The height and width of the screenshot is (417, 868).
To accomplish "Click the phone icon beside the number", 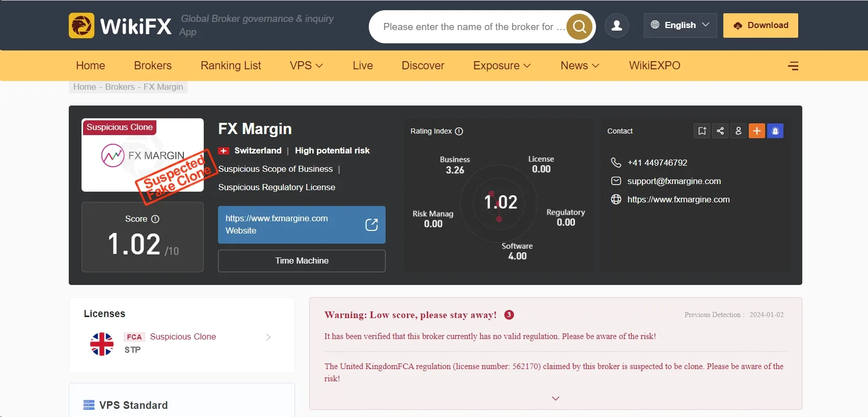I will [x=616, y=163].
